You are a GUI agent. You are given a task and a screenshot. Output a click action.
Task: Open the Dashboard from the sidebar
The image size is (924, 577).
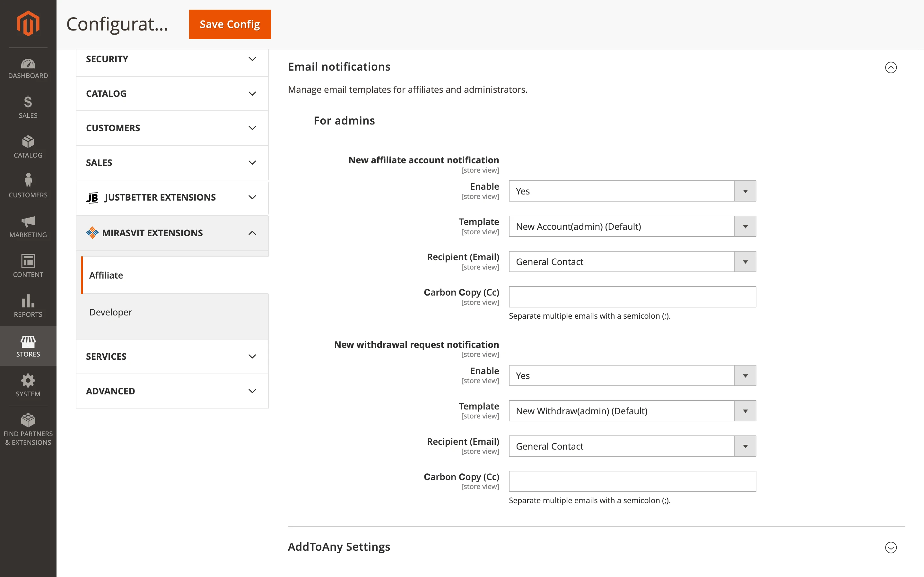tap(28, 69)
